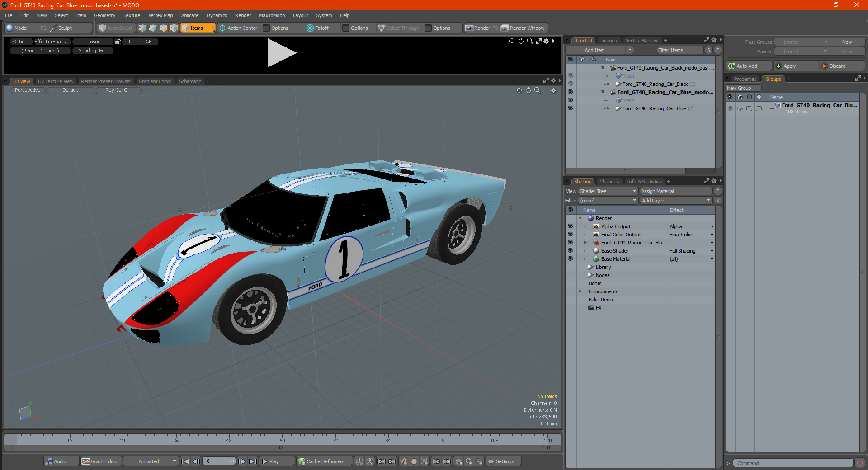Select materials selection mode icon
This screenshot has height=470, width=868.
click(x=174, y=28)
